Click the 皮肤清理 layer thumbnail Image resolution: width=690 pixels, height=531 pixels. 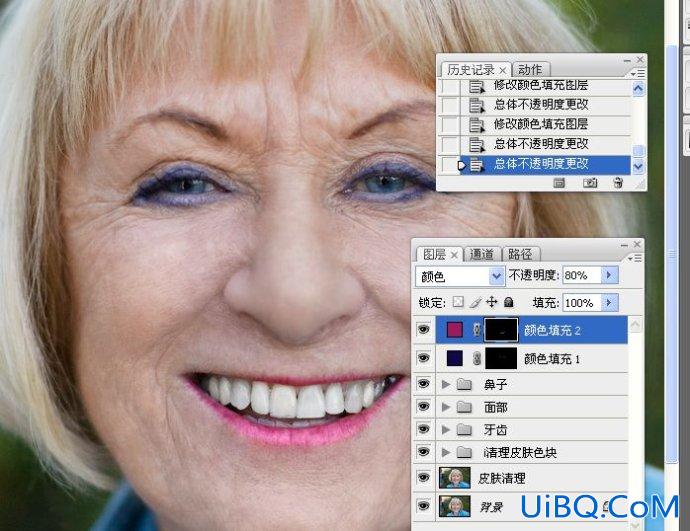pyautogui.click(x=455, y=478)
